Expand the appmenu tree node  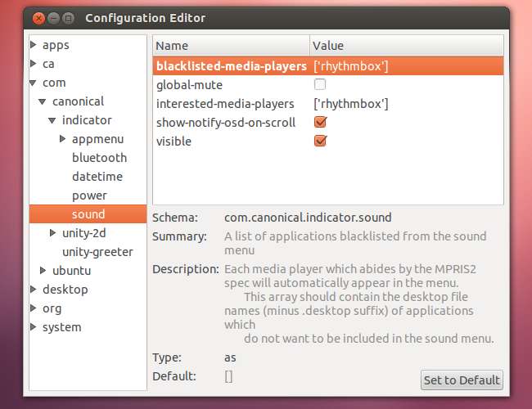64,139
